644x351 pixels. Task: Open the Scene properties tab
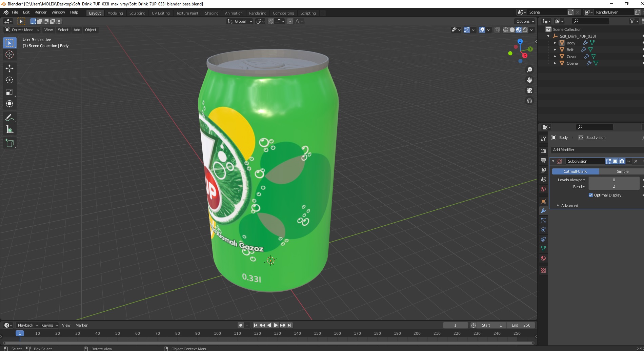(x=543, y=179)
